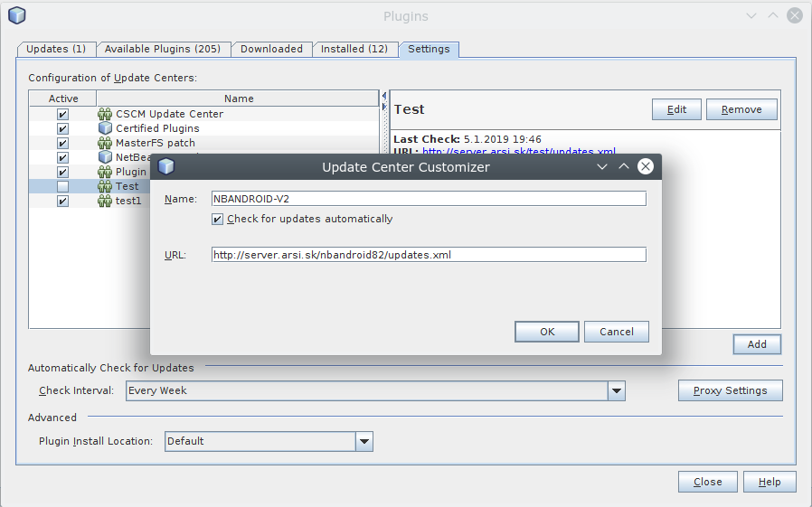
Task: Open the Installed (12) tab
Action: click(x=354, y=49)
